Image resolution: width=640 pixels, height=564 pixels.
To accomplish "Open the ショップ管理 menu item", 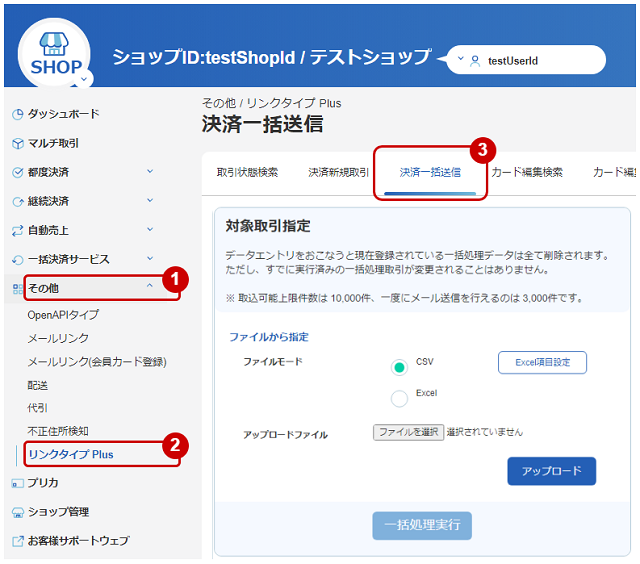I will pos(58,512).
